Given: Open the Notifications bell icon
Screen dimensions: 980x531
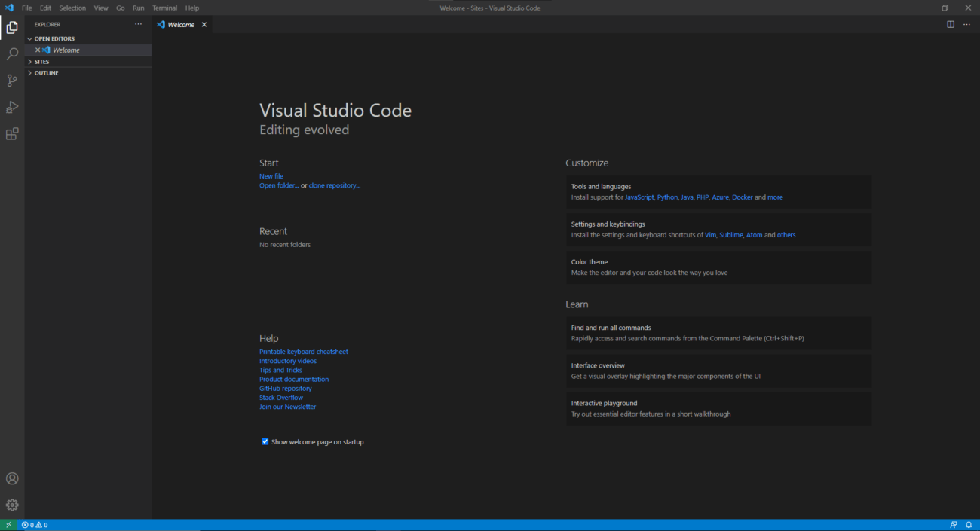Looking at the screenshot, I should coord(969,525).
